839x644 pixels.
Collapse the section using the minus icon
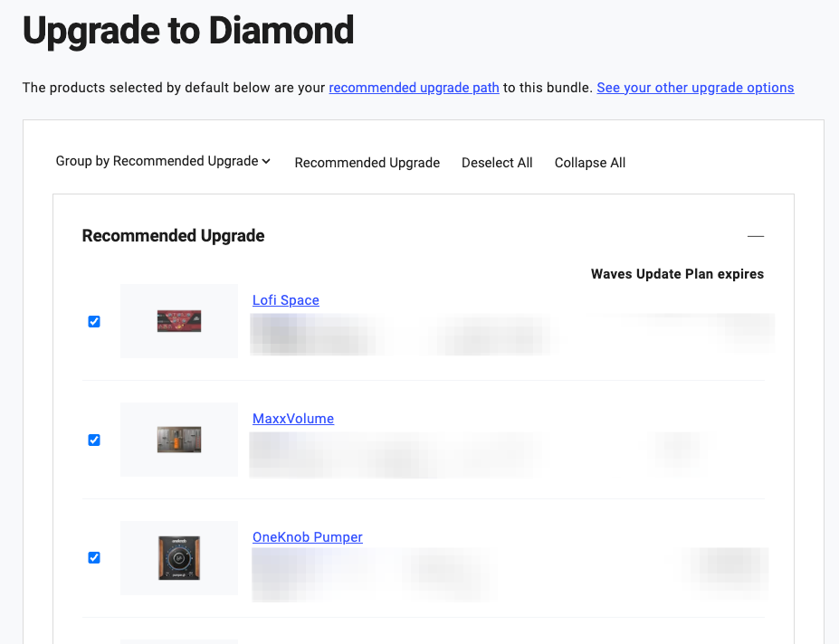pos(756,236)
